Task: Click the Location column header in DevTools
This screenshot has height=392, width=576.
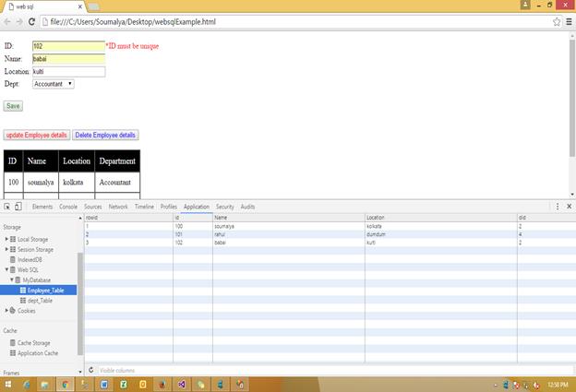Action: point(441,218)
